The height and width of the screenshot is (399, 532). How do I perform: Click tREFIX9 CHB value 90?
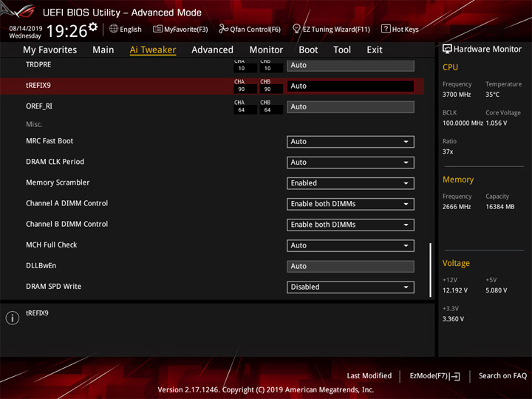(x=271, y=89)
